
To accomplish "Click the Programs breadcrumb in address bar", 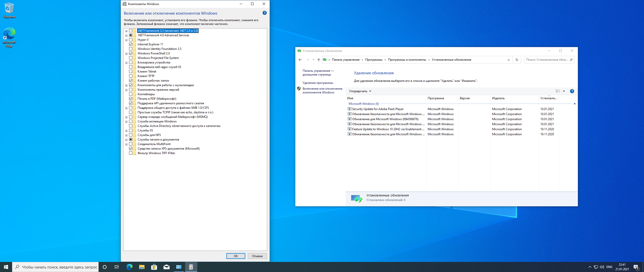I will pos(374,60).
